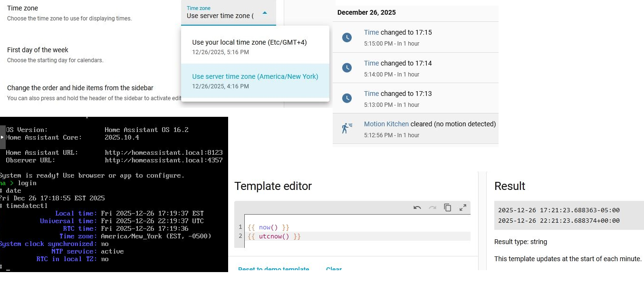The height and width of the screenshot is (283, 644).
Task: Open the Time zone selection field
Action: coord(229,13)
